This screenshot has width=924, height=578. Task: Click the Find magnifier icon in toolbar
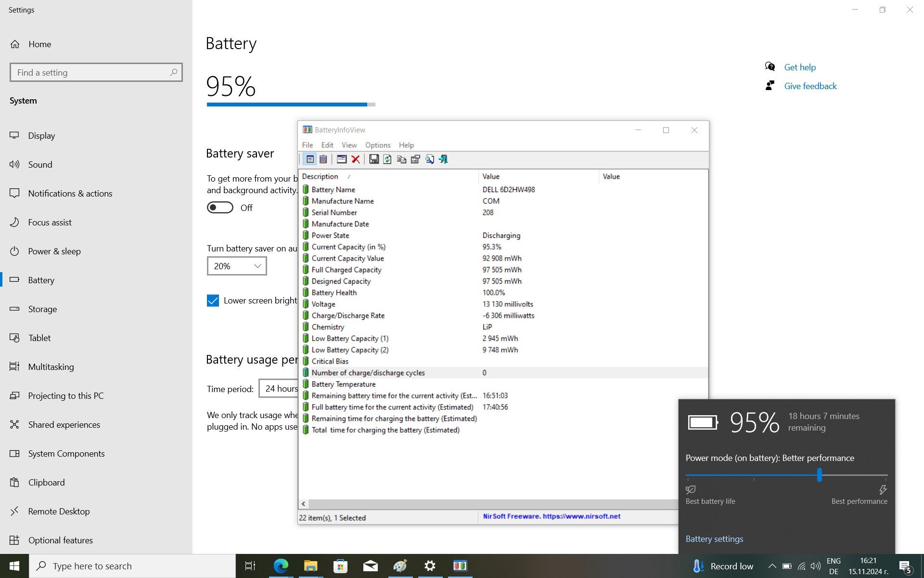coord(429,159)
